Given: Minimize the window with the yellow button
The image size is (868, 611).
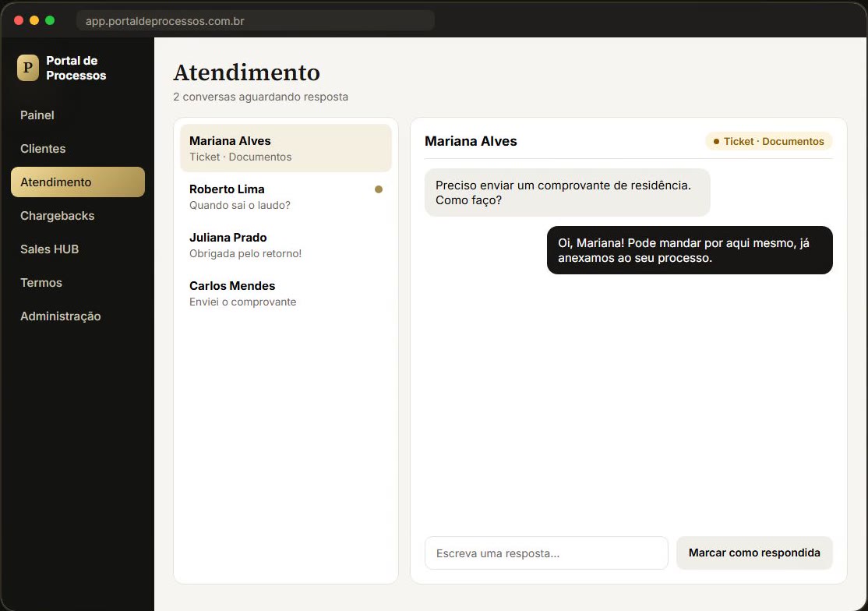Looking at the screenshot, I should click(x=34, y=20).
